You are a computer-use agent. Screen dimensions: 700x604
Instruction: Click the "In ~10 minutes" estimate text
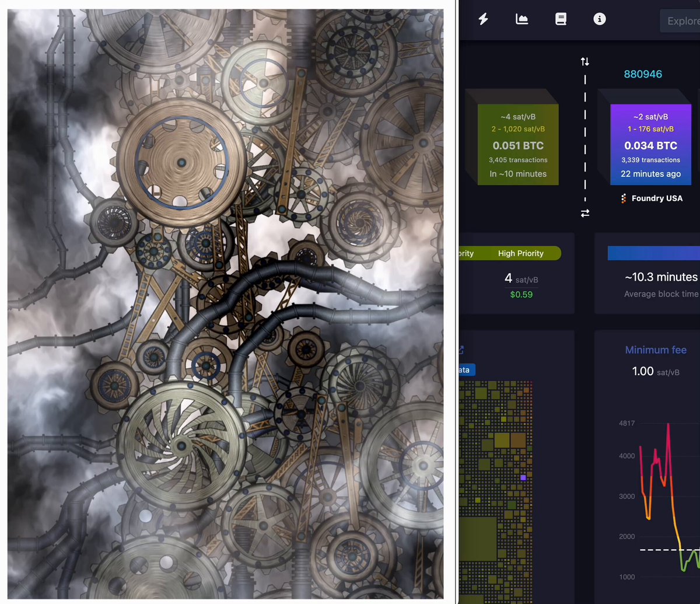518,174
